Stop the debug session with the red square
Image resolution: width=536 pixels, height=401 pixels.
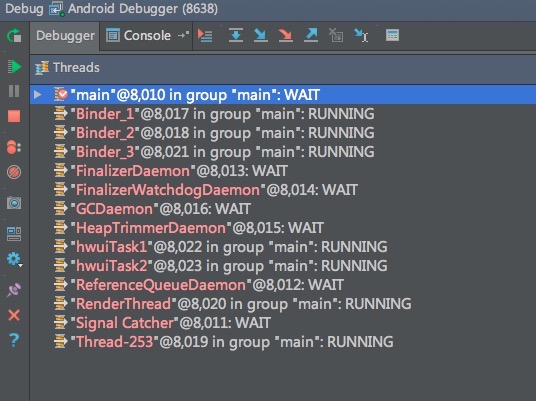(x=14, y=116)
